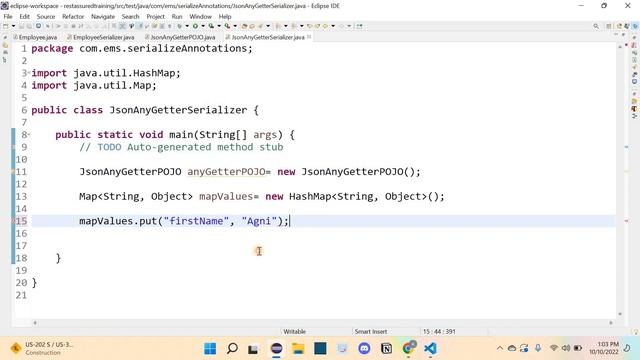The height and width of the screenshot is (360, 640).
Task: Open File Explorer from the taskbar
Action: [x=298, y=349]
